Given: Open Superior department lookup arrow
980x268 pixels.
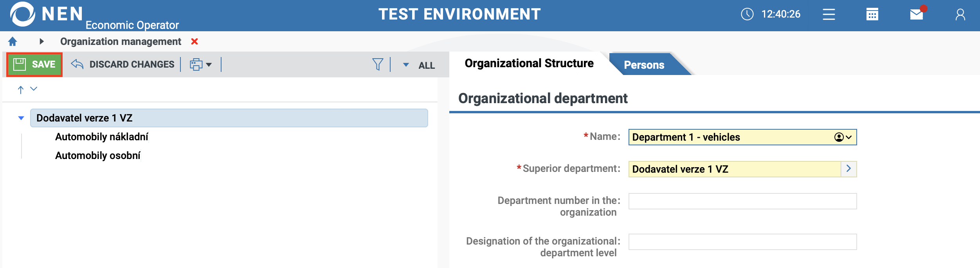Looking at the screenshot, I should (x=848, y=169).
